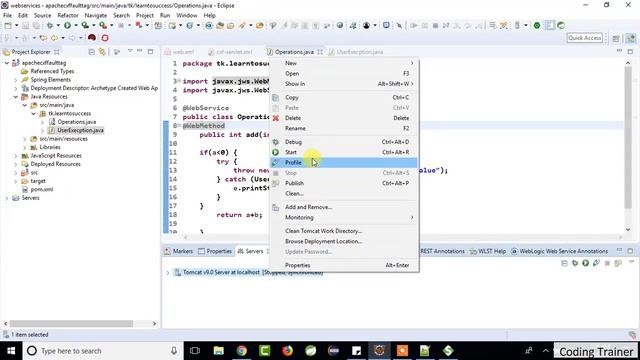The width and height of the screenshot is (640, 360).
Task: Collapse the src/main/java folder node
Action: point(25,105)
